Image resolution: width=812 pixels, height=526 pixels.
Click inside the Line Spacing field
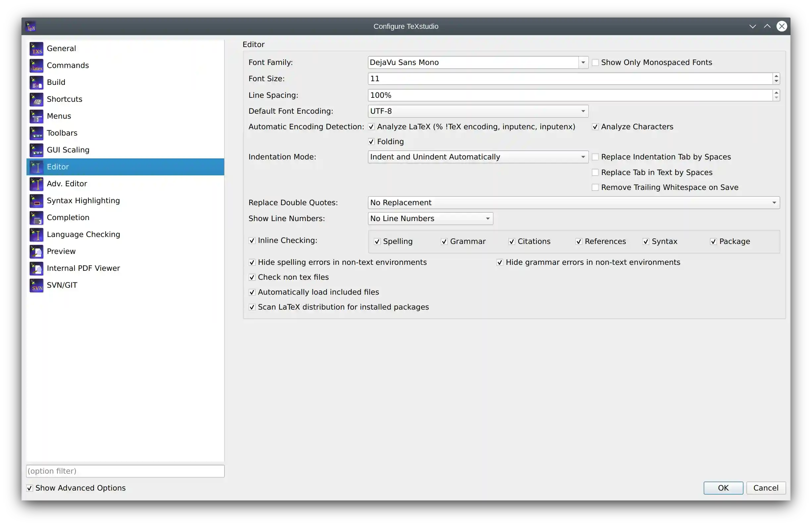[x=570, y=95]
